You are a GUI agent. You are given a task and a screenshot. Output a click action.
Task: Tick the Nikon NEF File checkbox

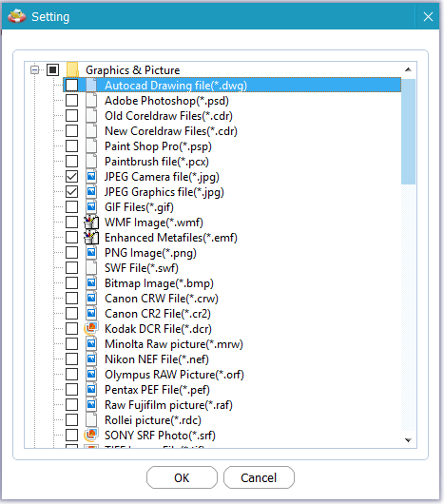[x=71, y=359]
